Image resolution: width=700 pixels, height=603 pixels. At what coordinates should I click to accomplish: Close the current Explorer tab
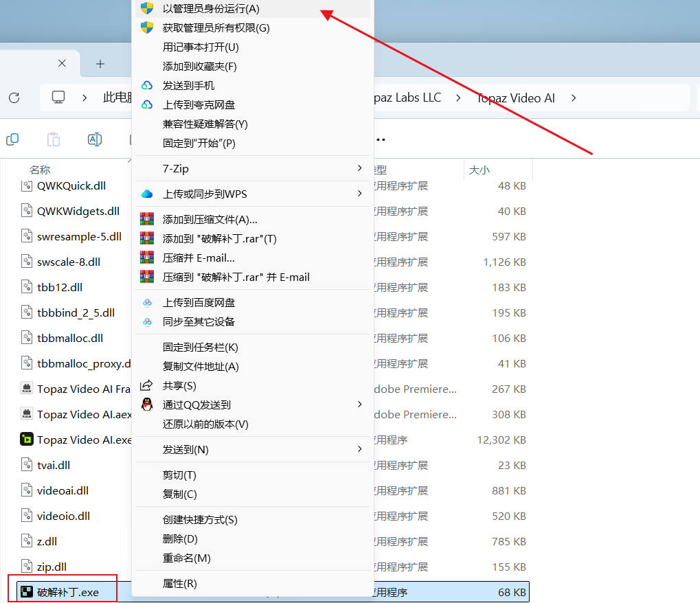[x=62, y=63]
